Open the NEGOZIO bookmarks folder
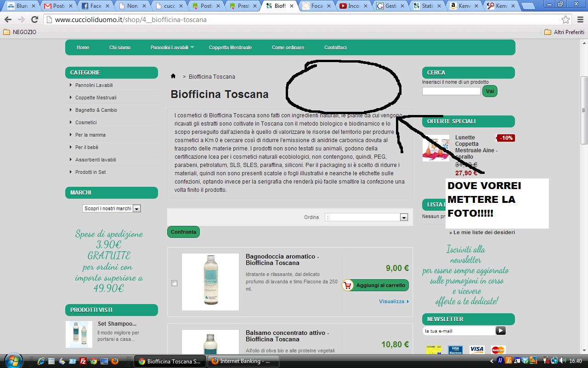 point(20,32)
